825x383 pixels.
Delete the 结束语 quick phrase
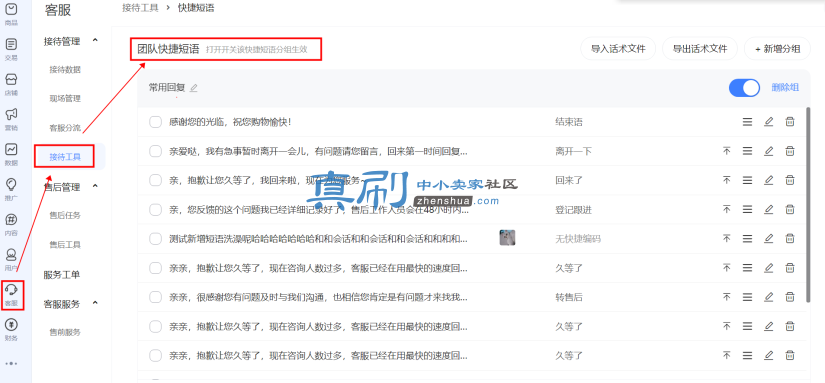point(789,122)
